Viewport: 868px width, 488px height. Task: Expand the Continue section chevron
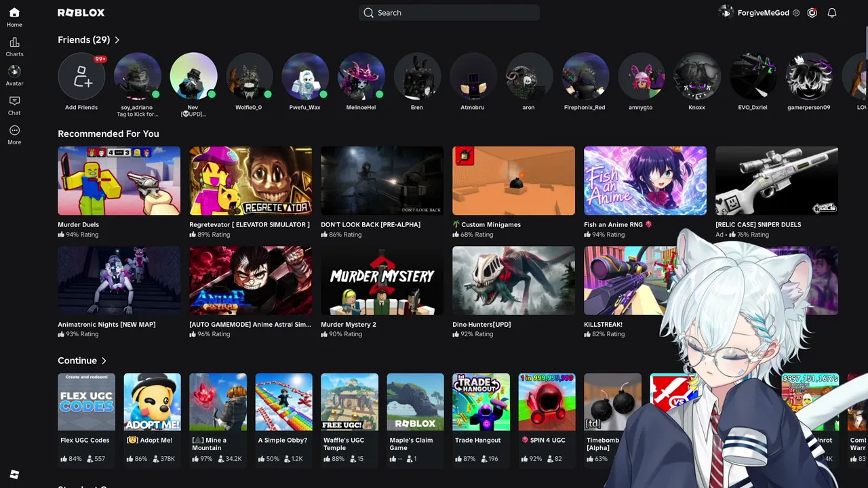point(104,361)
